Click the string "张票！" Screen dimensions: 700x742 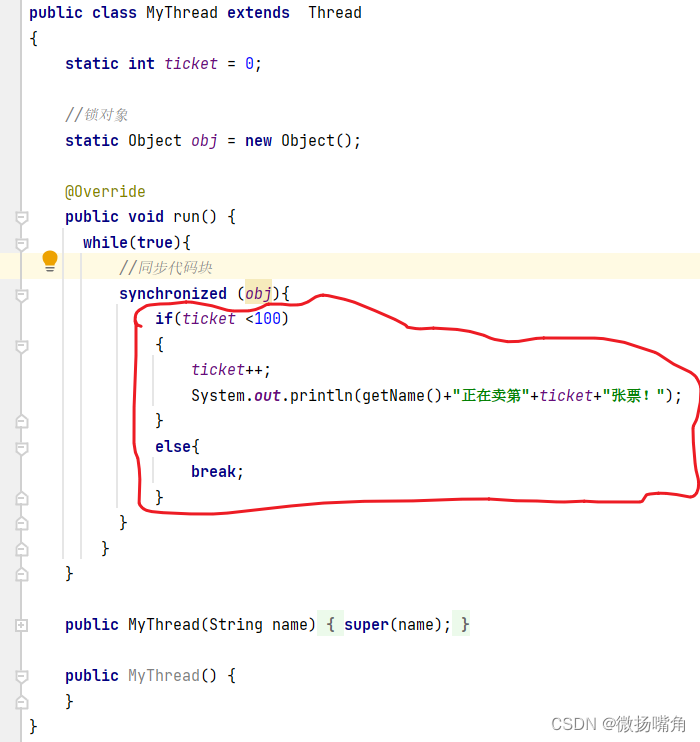(x=634, y=396)
